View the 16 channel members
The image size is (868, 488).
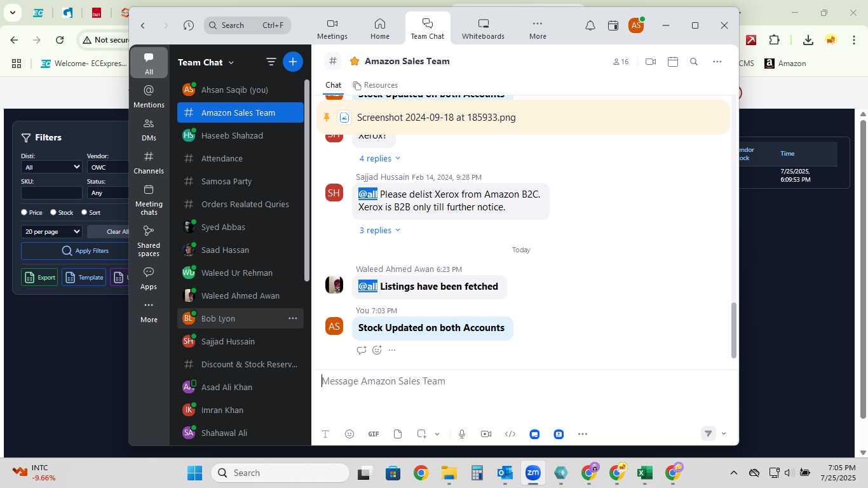click(x=621, y=62)
